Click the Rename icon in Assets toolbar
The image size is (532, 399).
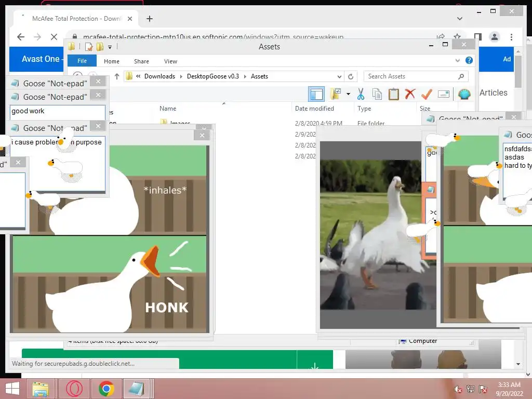click(444, 94)
